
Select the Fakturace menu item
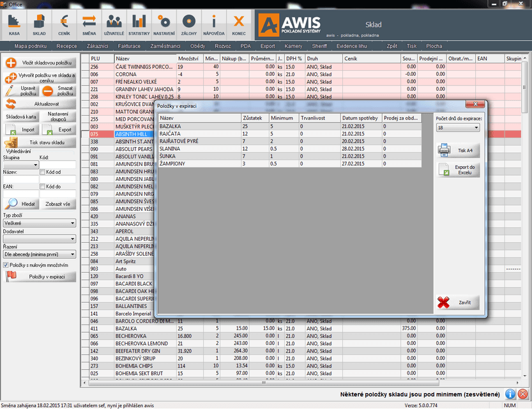128,47
